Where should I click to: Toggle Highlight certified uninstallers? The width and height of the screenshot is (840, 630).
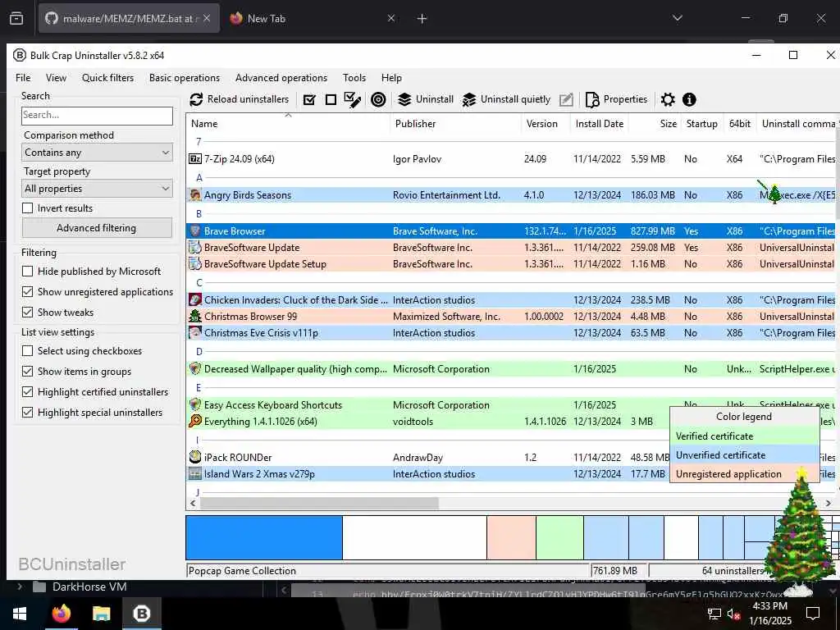pyautogui.click(x=27, y=392)
